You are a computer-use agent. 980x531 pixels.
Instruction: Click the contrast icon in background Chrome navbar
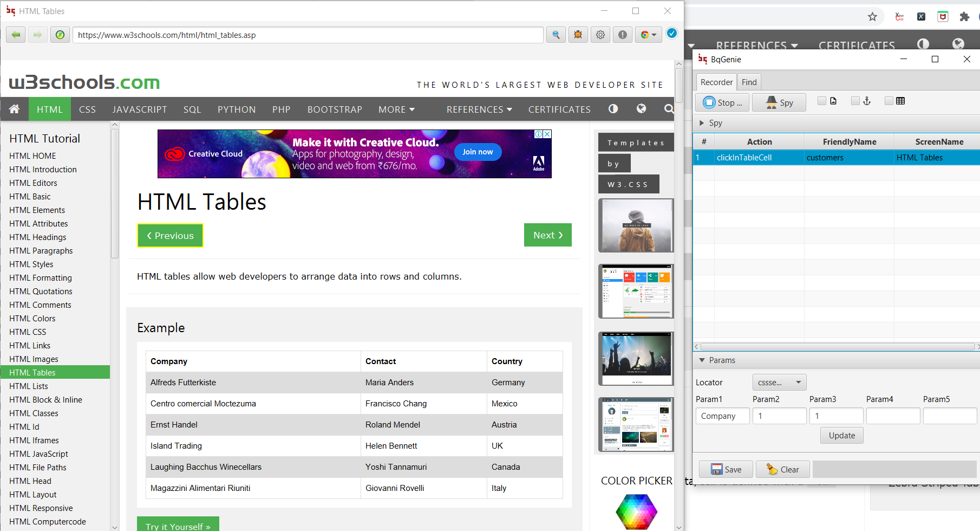(923, 43)
